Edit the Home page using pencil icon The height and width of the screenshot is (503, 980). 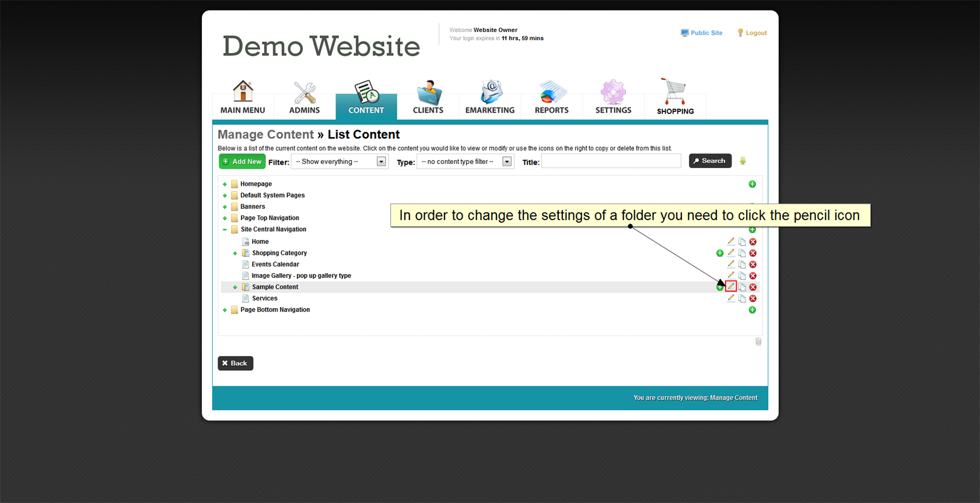[731, 242]
